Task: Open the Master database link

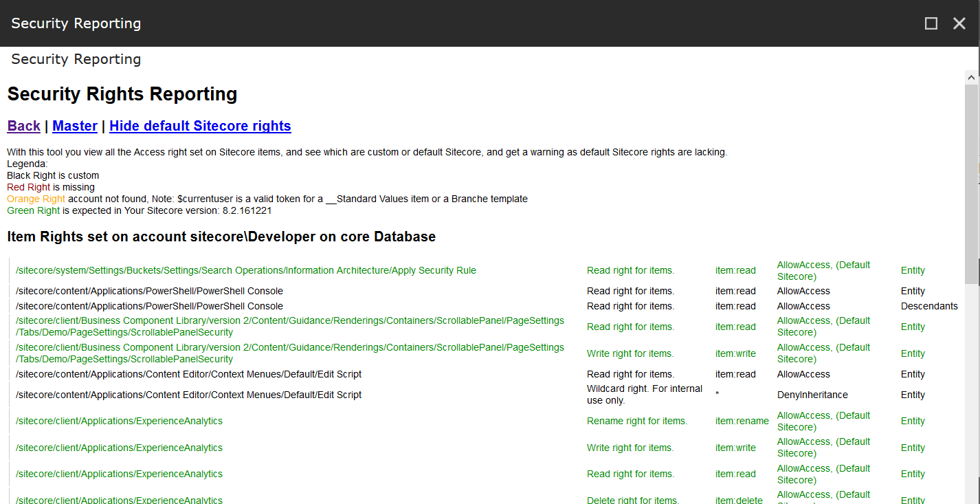Action: pos(75,126)
